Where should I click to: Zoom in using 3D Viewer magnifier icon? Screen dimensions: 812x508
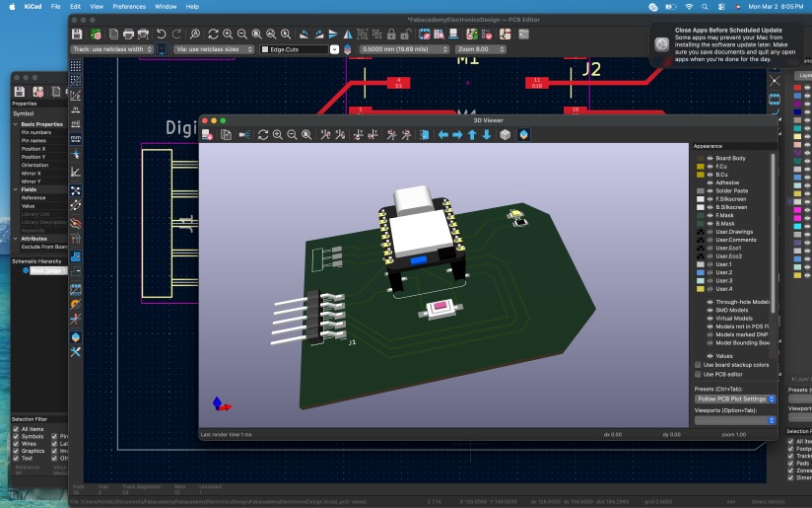click(x=278, y=134)
